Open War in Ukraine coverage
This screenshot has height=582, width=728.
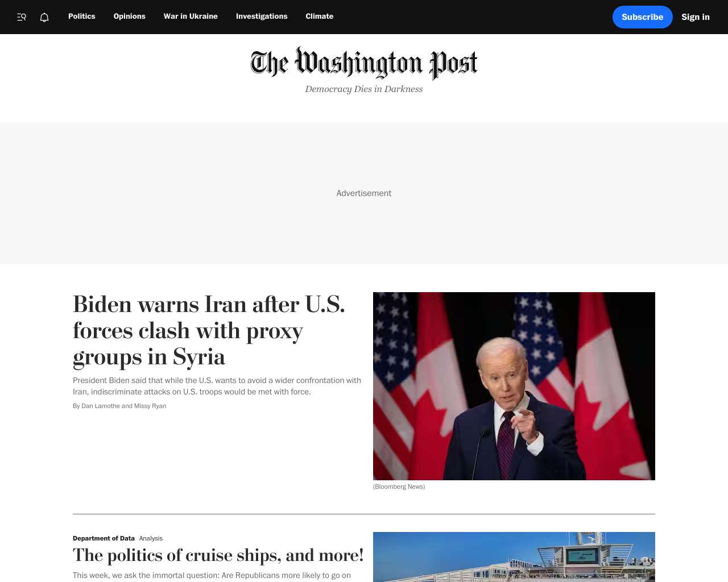191,16
